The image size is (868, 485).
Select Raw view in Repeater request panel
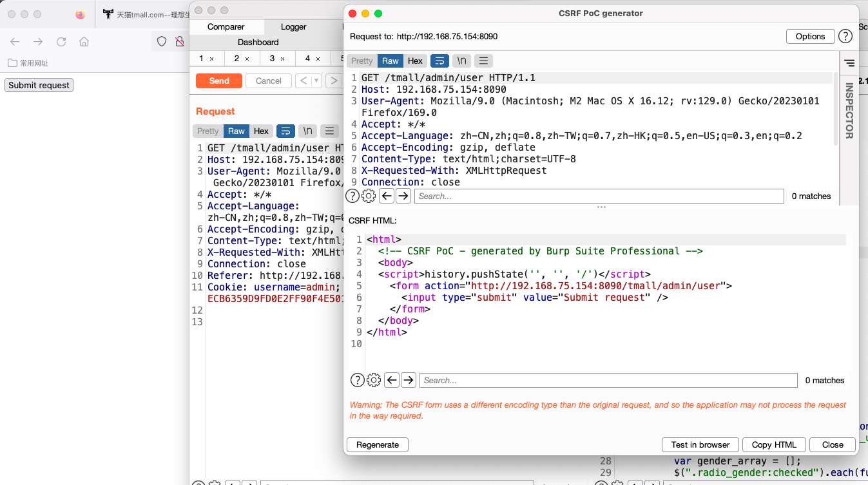236,131
